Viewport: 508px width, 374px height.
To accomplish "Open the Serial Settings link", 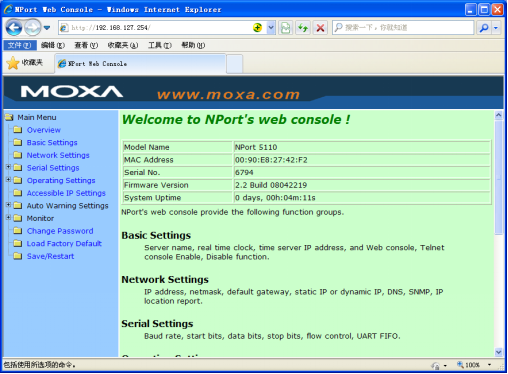I will click(x=53, y=168).
